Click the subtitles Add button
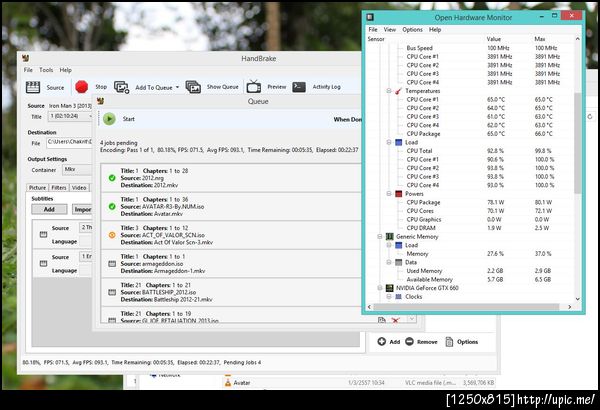600x410 pixels. (x=49, y=209)
